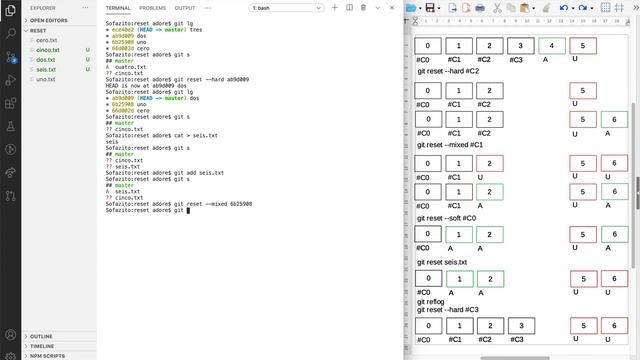
Task: Click the 'git reset --soft #C0' text
Action: pyautogui.click(x=447, y=218)
